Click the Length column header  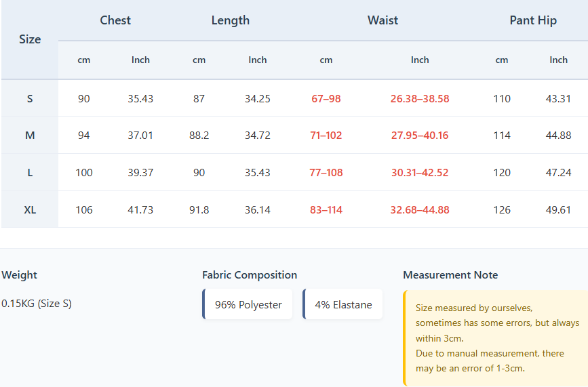click(x=231, y=20)
